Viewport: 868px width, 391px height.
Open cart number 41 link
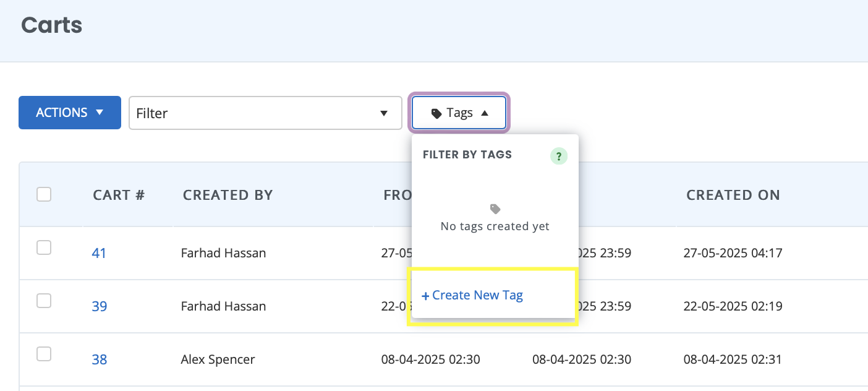99,253
